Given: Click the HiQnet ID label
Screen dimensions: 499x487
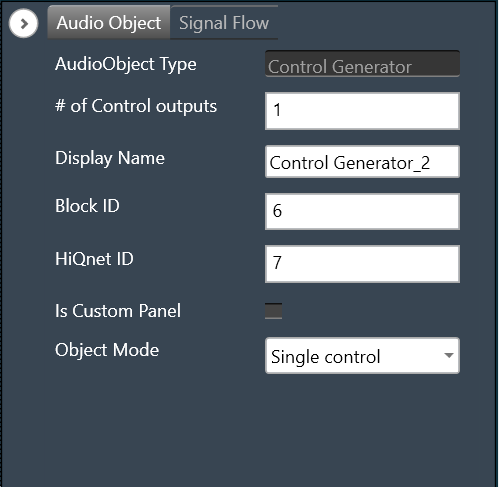Looking at the screenshot, I should [94, 259].
